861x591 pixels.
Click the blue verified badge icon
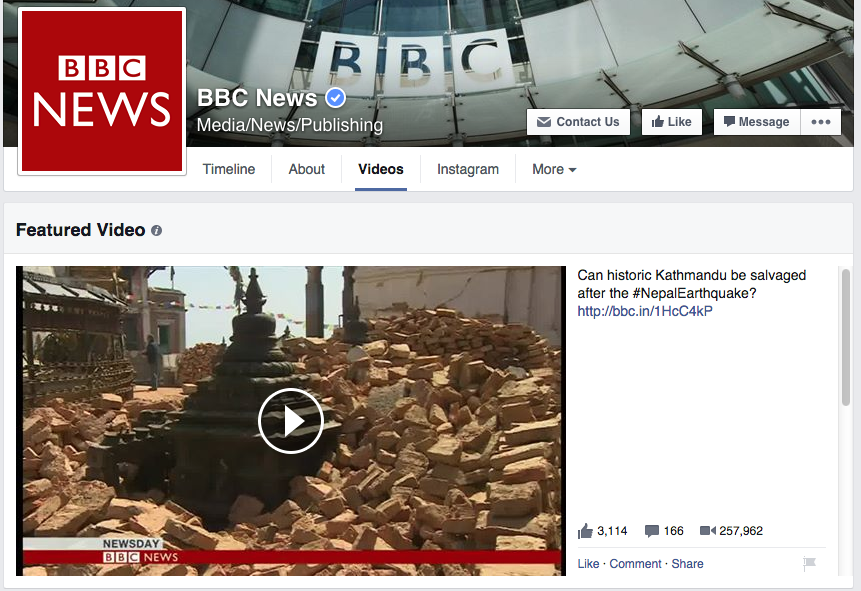[x=336, y=98]
